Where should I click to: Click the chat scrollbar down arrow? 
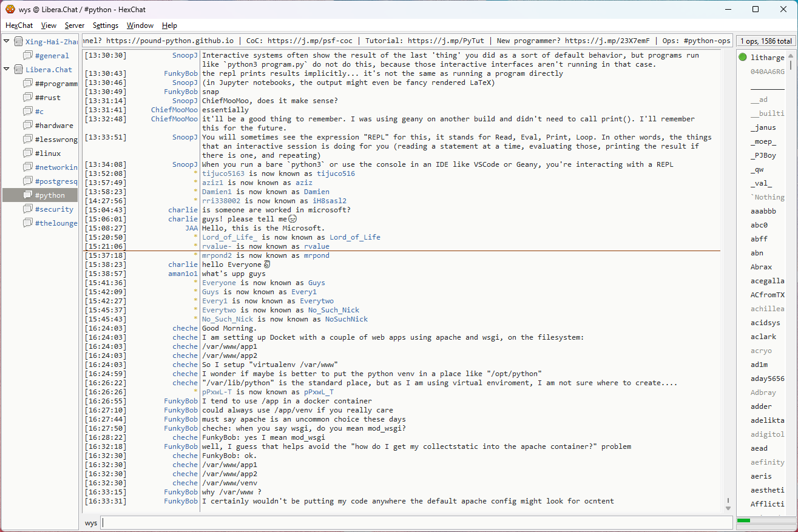pyautogui.click(x=728, y=508)
